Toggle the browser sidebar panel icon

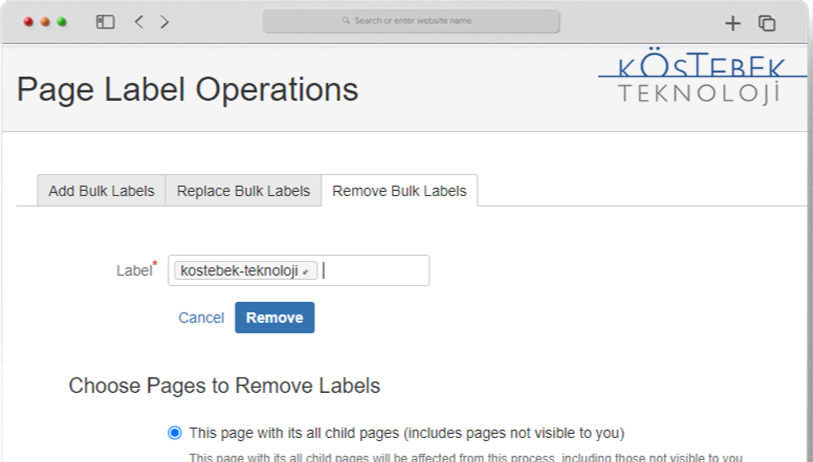click(x=105, y=21)
